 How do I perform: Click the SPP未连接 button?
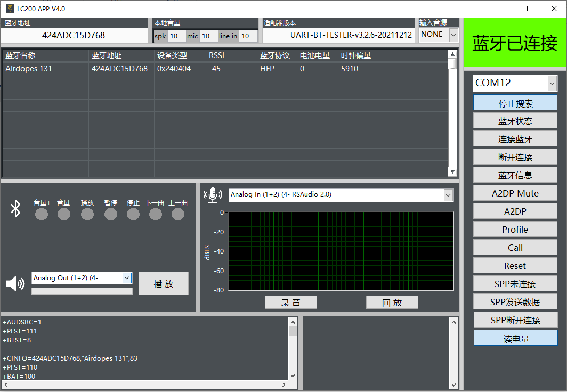[515, 283]
